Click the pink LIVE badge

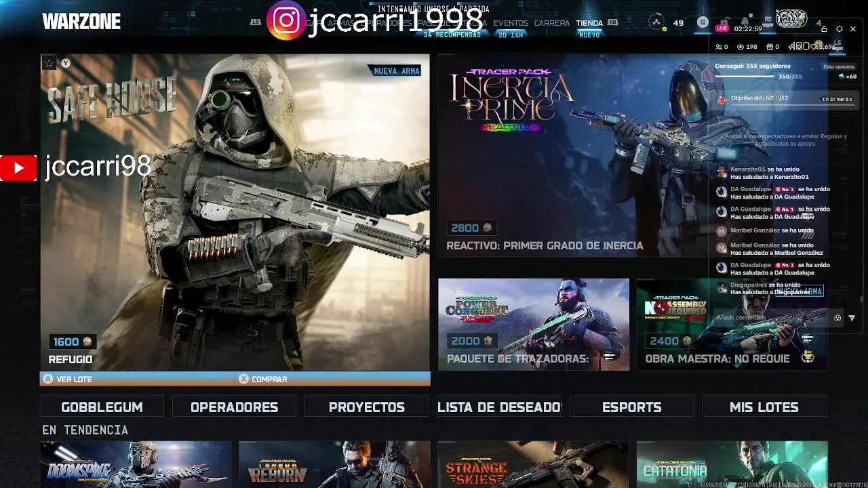pos(722,28)
